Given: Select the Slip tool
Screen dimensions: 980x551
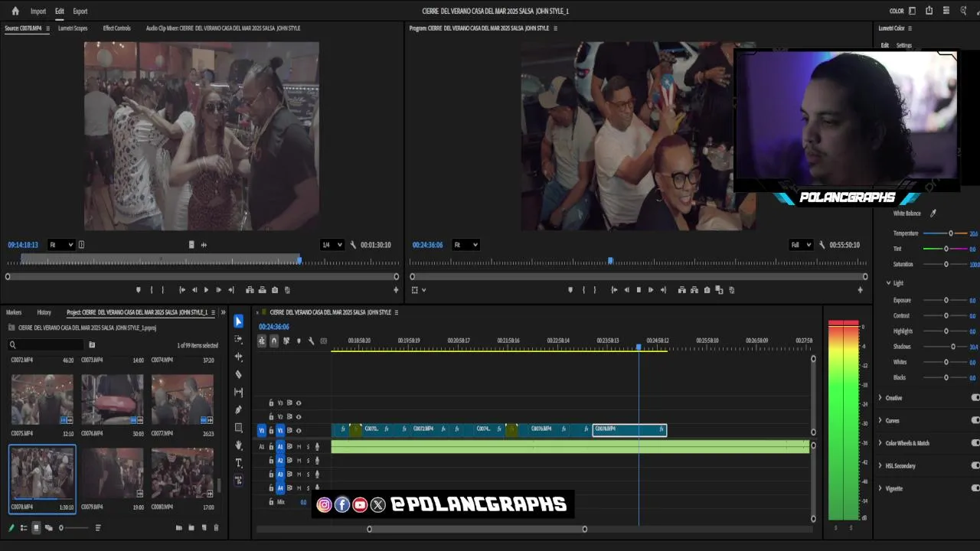Looking at the screenshot, I should (238, 392).
